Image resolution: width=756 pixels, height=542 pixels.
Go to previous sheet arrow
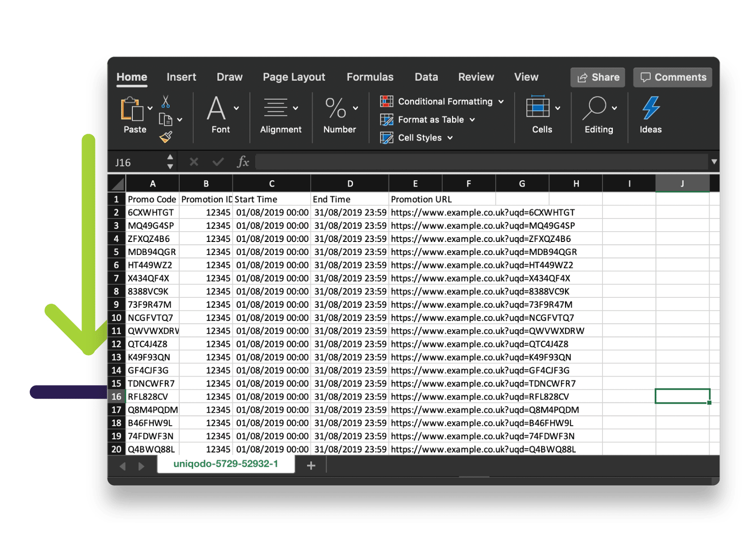click(x=122, y=466)
